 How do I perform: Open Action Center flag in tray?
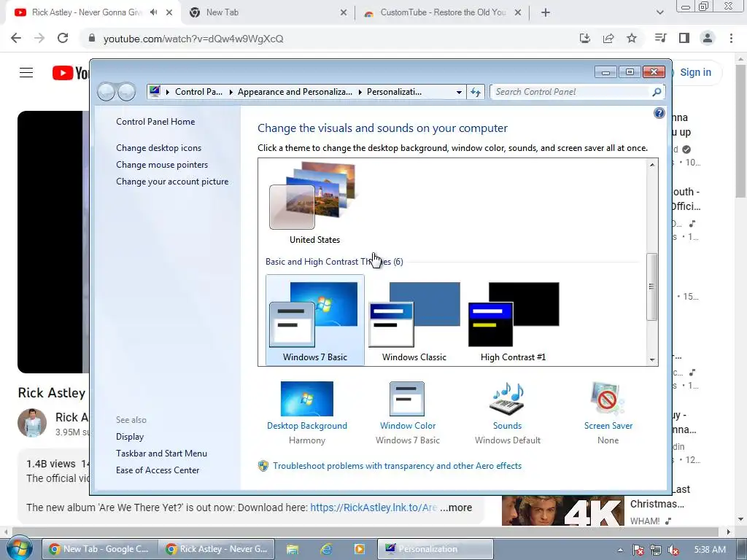point(638,550)
